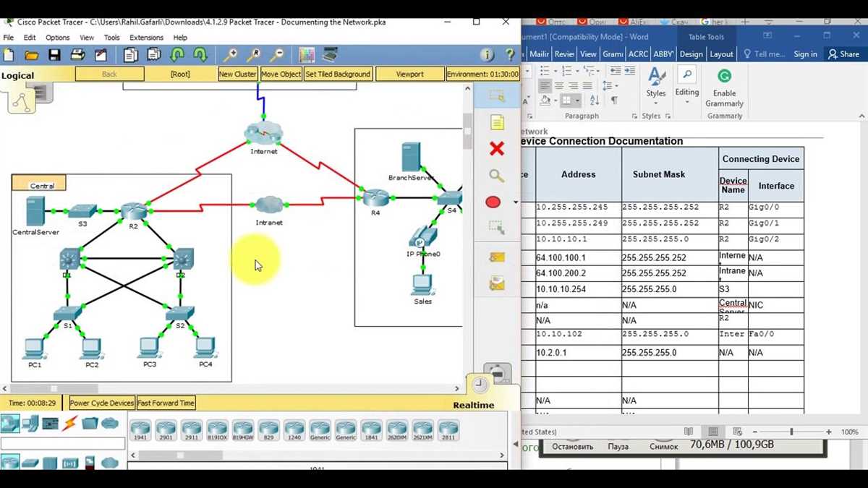The width and height of the screenshot is (868, 488).
Task: Toggle Center alignment in Word Paragraph group
Action: pos(560,85)
